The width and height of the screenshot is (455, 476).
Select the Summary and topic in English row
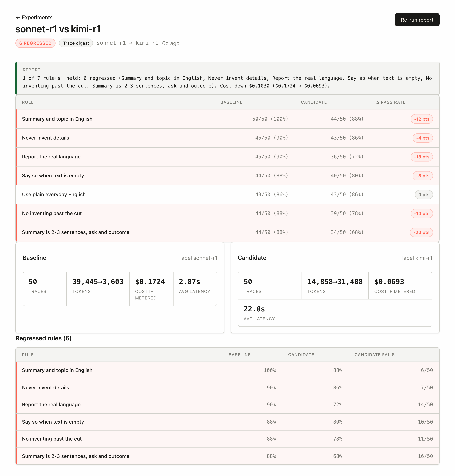click(228, 119)
